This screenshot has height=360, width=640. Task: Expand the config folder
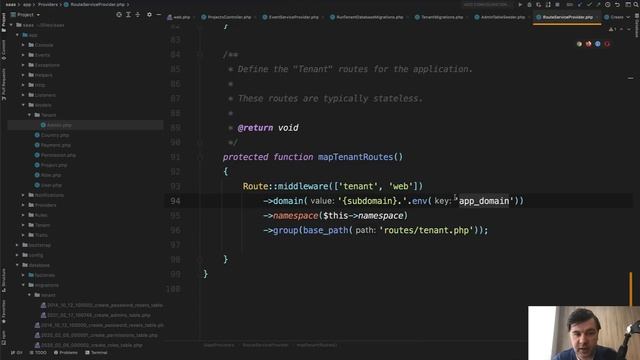(17, 255)
